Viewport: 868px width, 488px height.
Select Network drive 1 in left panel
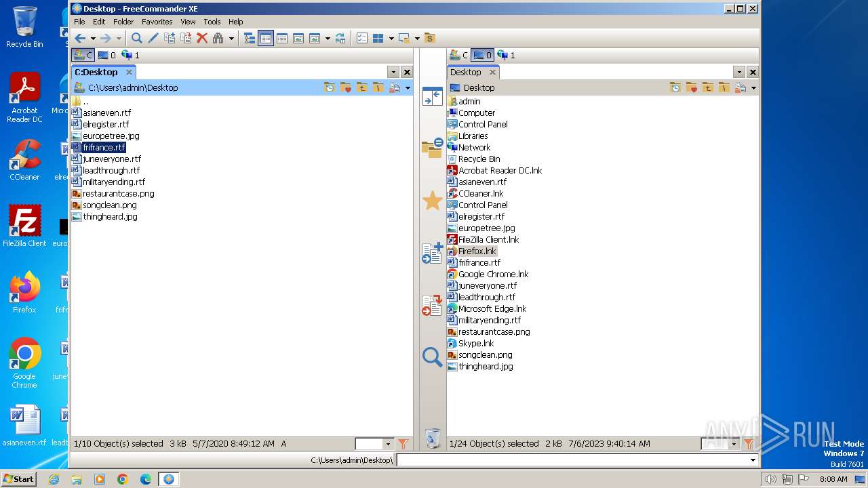point(130,55)
